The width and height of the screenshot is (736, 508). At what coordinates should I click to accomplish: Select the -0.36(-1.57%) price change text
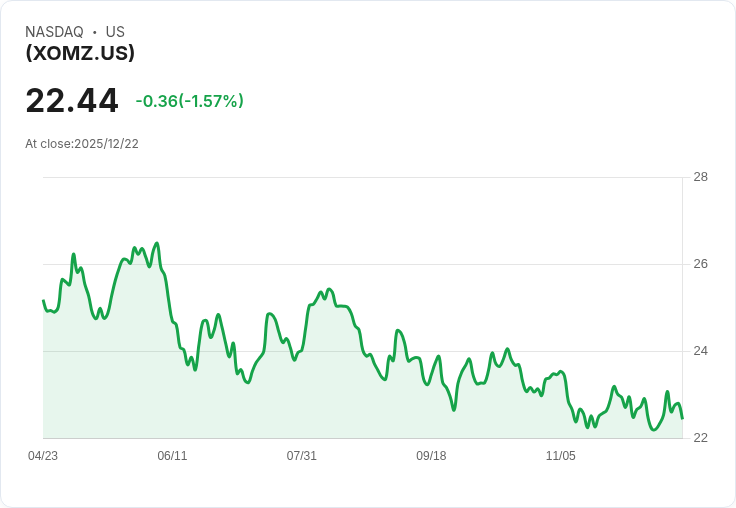pos(190,101)
